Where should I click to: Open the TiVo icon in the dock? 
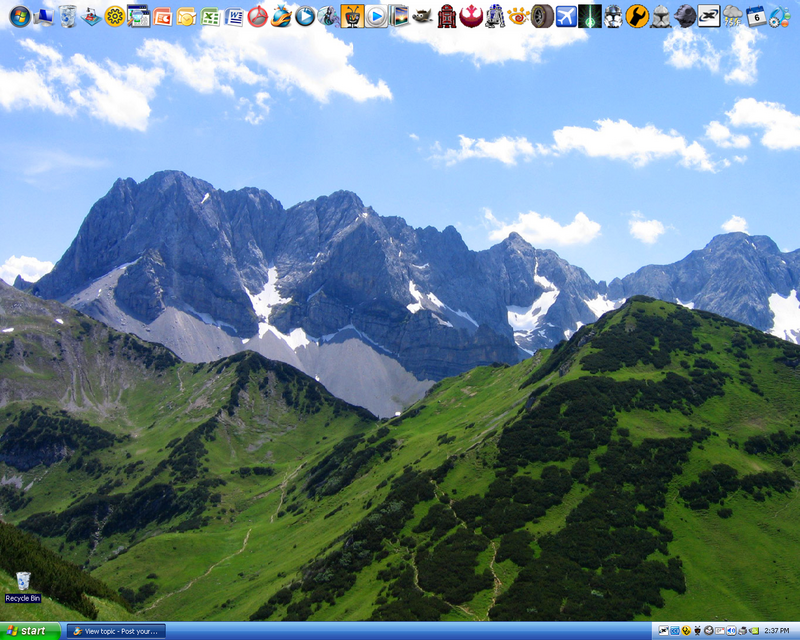(352, 16)
